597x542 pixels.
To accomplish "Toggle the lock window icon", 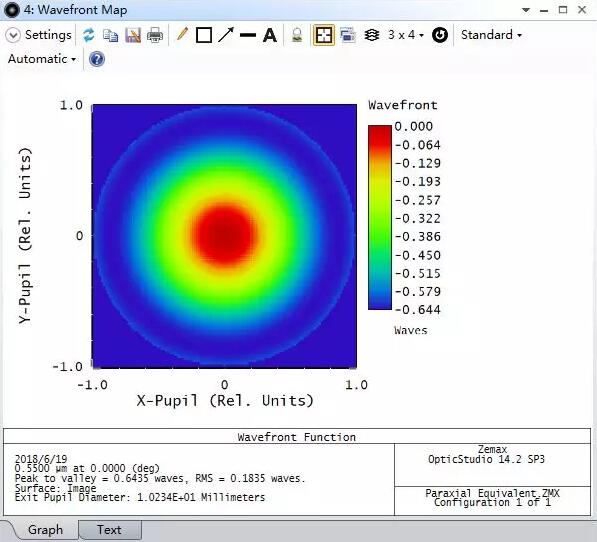I will click(x=297, y=35).
